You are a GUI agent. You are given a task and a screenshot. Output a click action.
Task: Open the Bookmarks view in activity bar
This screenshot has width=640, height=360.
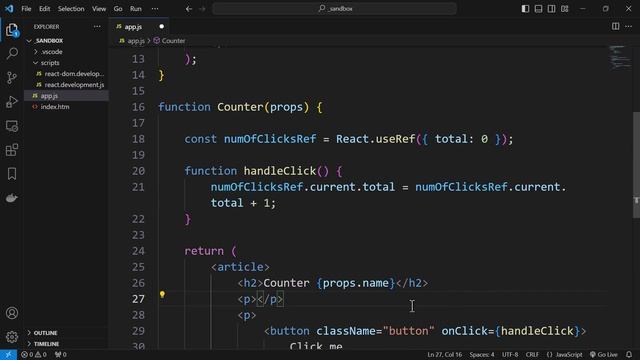(12, 174)
